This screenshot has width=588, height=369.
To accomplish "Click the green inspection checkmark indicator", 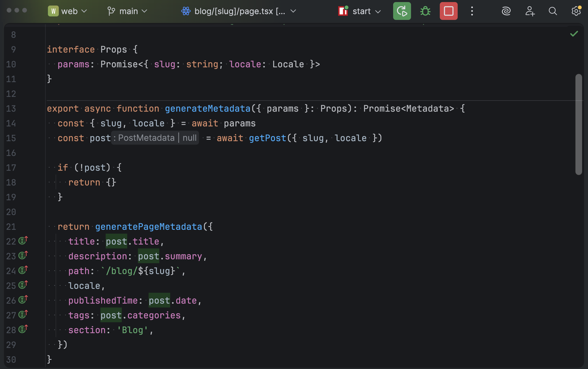I will (x=574, y=34).
